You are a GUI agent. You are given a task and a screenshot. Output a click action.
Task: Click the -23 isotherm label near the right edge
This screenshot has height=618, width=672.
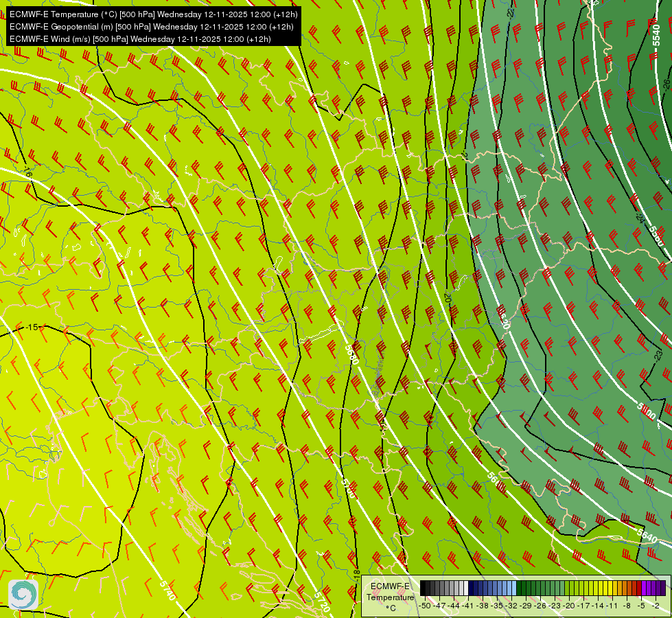pos(658,355)
